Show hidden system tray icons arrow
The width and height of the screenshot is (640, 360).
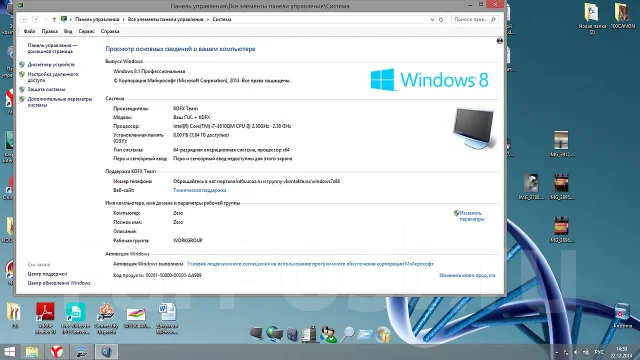(x=556, y=352)
